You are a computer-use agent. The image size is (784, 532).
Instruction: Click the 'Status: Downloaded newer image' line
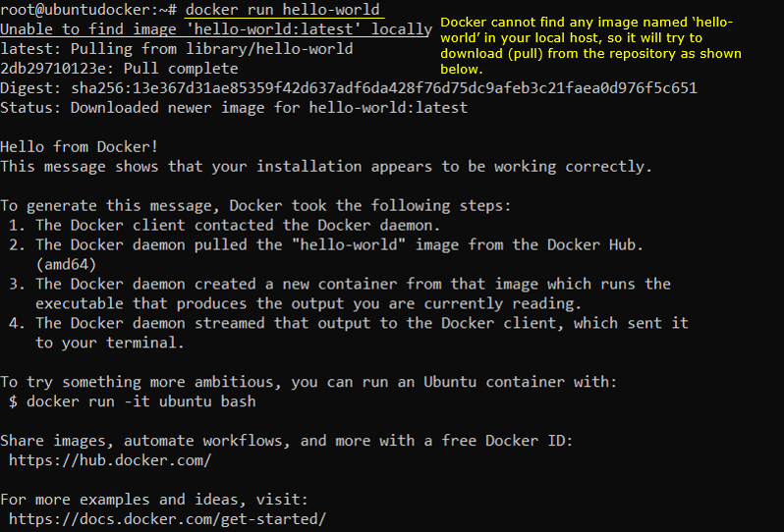click(234, 108)
